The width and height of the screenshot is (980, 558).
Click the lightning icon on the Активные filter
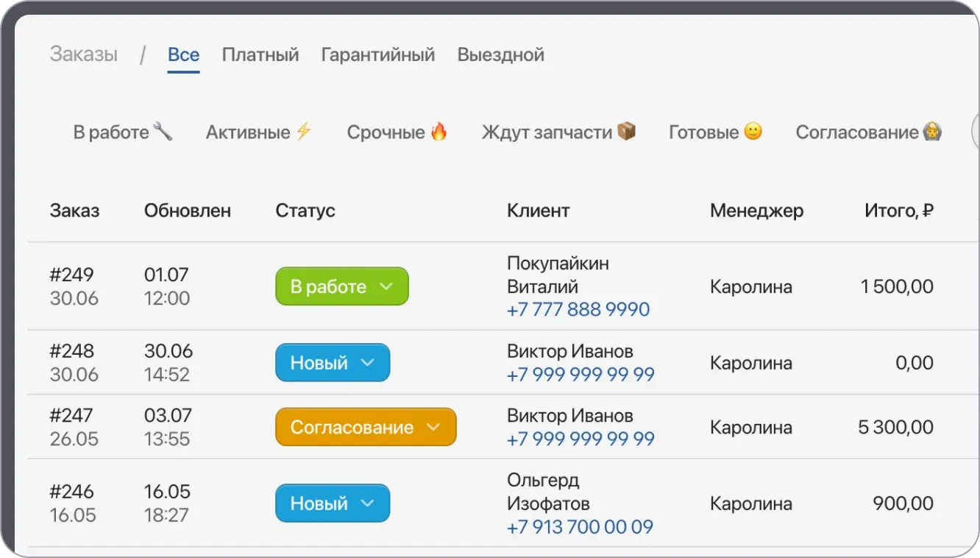pos(303,131)
